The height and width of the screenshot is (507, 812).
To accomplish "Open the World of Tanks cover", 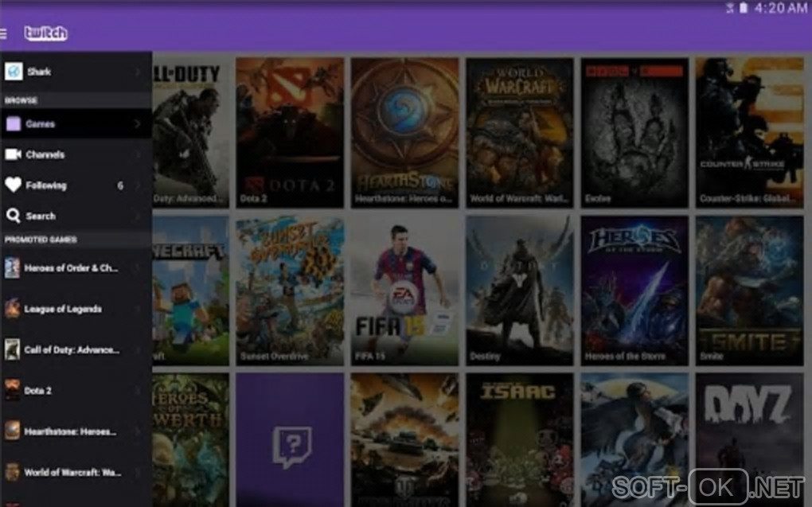I will [405, 440].
